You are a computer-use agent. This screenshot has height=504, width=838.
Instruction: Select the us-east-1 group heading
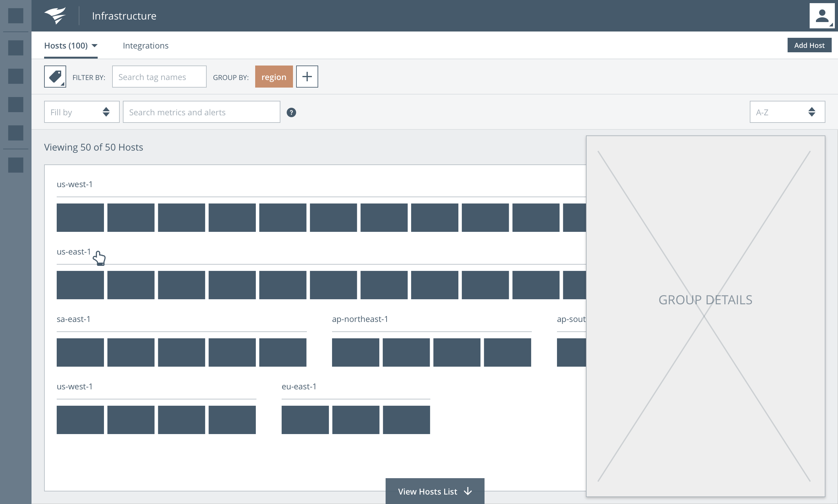pyautogui.click(x=74, y=252)
